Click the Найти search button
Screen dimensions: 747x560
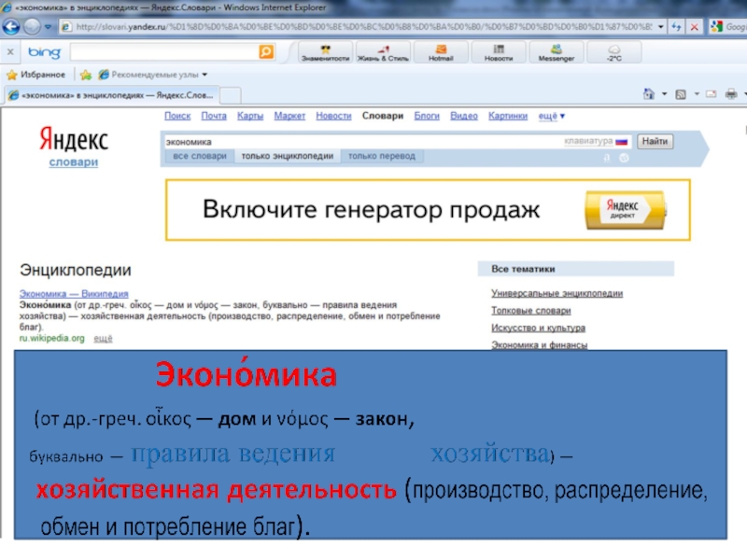[655, 141]
